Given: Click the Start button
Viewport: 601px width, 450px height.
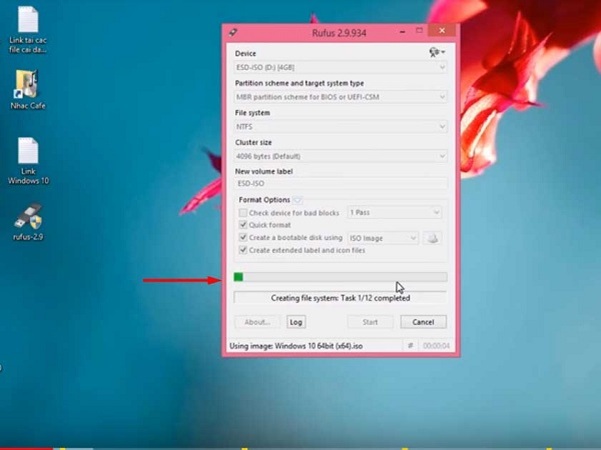Looking at the screenshot, I should point(370,322).
